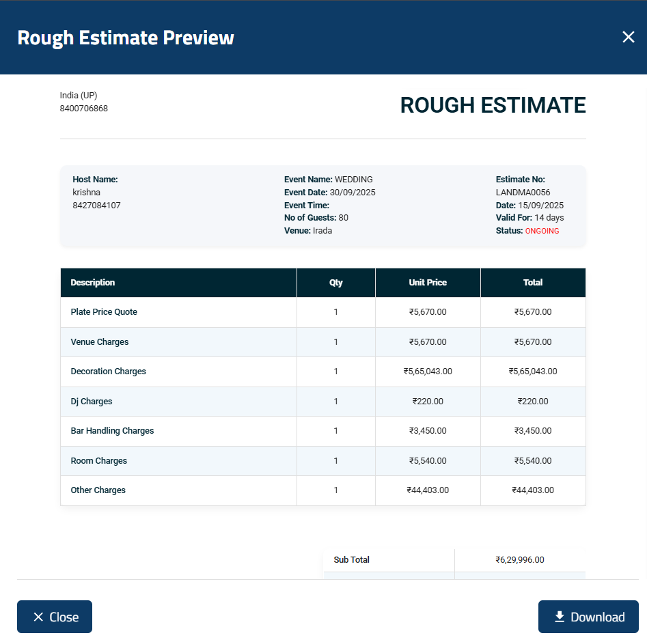The width and height of the screenshot is (647, 644).
Task: Click the Qty column header
Action: (x=335, y=282)
